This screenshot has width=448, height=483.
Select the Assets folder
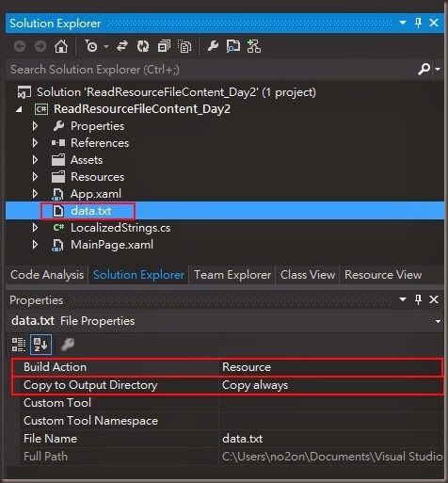[x=87, y=160]
